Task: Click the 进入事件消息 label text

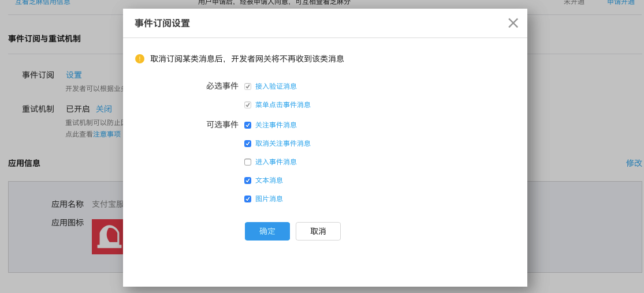Action: [276, 162]
